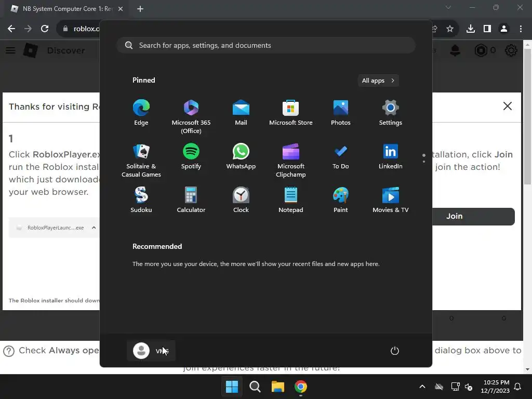Open File Explorer from taskbar
This screenshot has width=532, height=399.
277,387
